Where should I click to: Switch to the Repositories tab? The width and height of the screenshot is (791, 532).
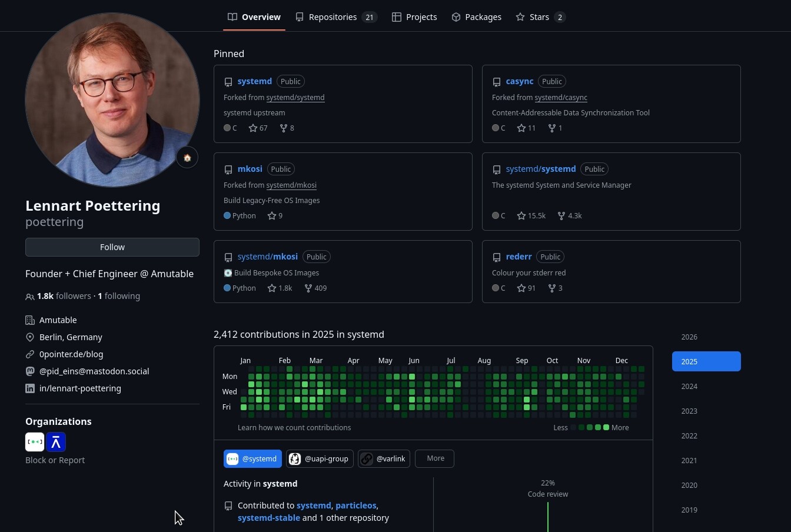point(336,17)
